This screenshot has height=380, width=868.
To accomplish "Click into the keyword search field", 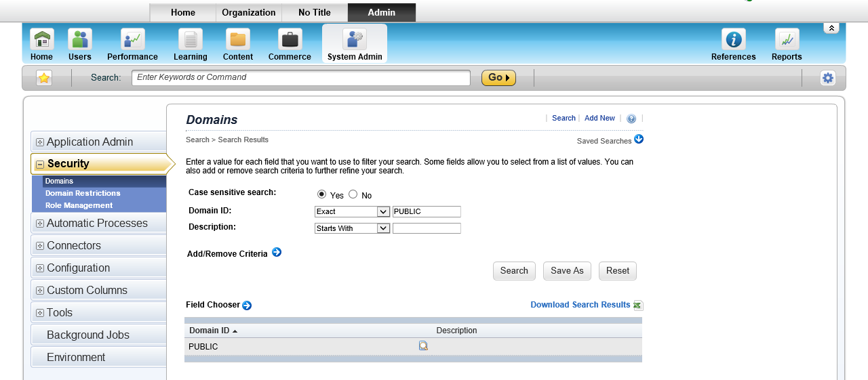I will pyautogui.click(x=301, y=78).
